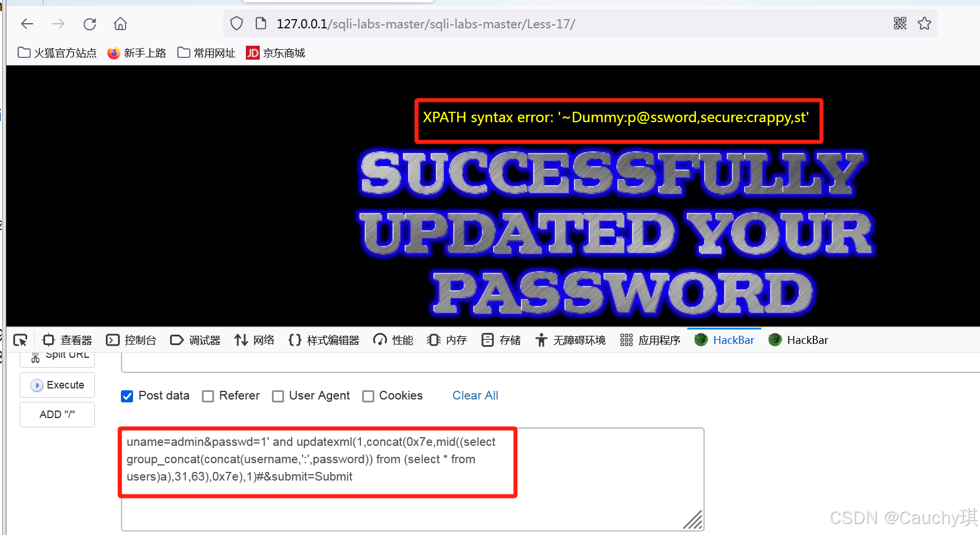The image size is (980, 535).
Task: Open the 京东商城 bookmark
Action: [x=275, y=53]
